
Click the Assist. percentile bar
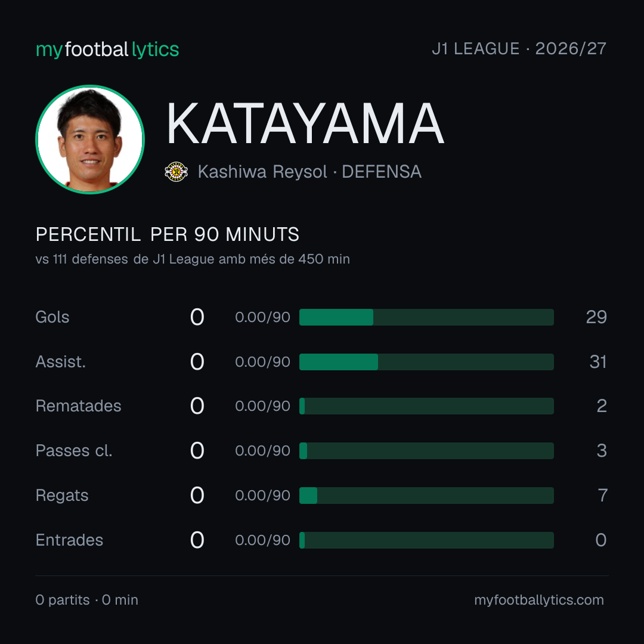pos(426,362)
